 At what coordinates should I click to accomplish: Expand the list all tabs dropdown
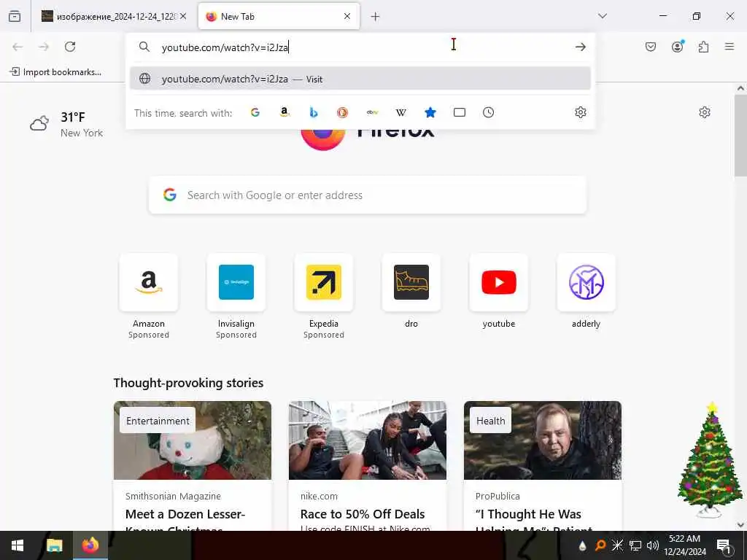pyautogui.click(x=603, y=16)
